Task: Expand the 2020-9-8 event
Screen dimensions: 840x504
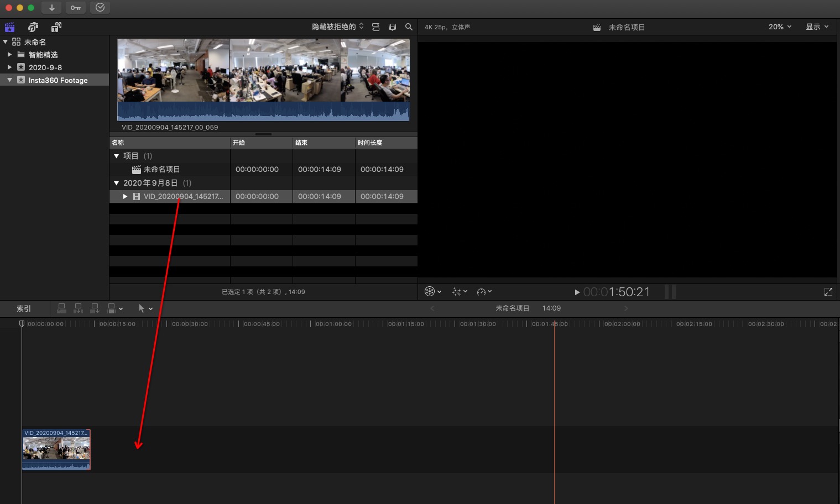Action: (x=9, y=67)
